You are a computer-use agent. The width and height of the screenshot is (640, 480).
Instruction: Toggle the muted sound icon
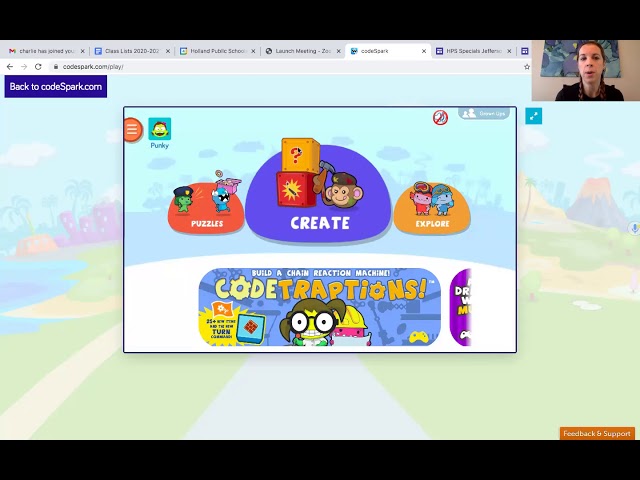click(x=440, y=118)
